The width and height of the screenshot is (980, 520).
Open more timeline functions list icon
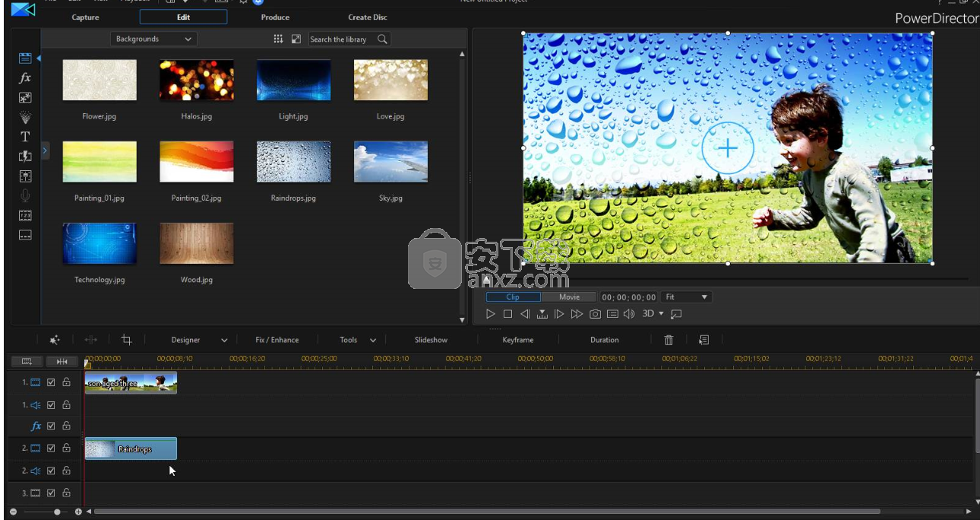point(703,340)
